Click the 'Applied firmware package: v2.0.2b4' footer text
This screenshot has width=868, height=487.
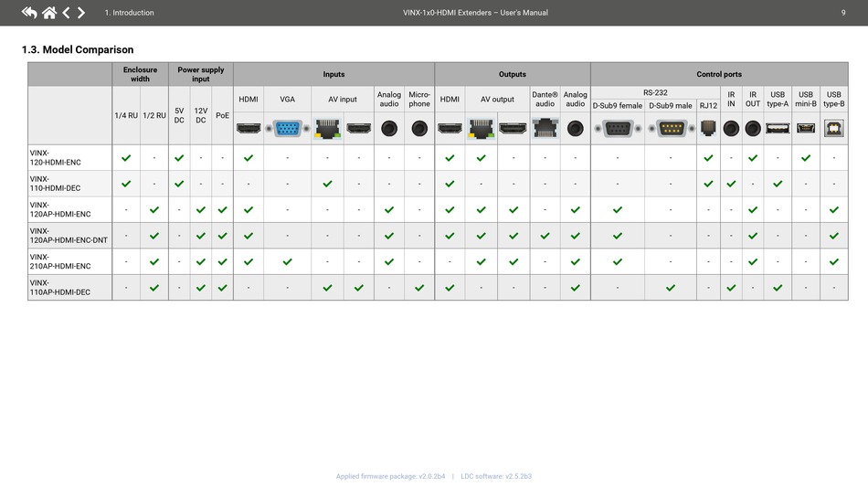click(x=390, y=476)
